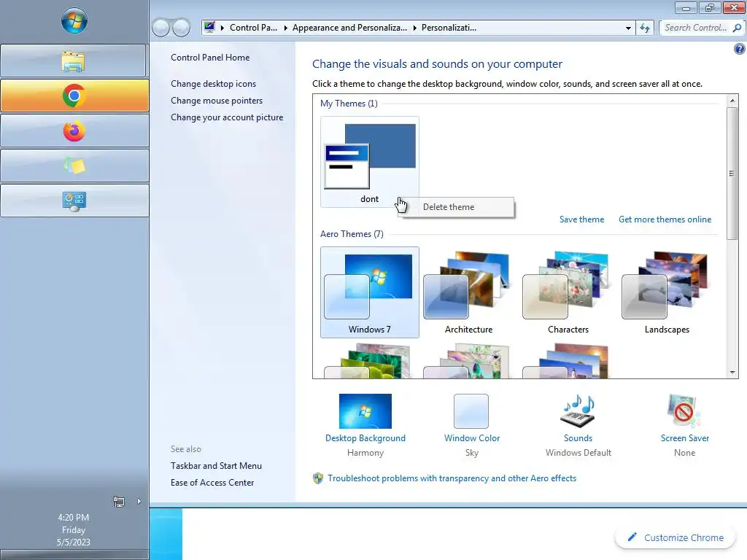The height and width of the screenshot is (560, 747).
Task: Open Ease of Access Center link
Action: pyautogui.click(x=212, y=483)
